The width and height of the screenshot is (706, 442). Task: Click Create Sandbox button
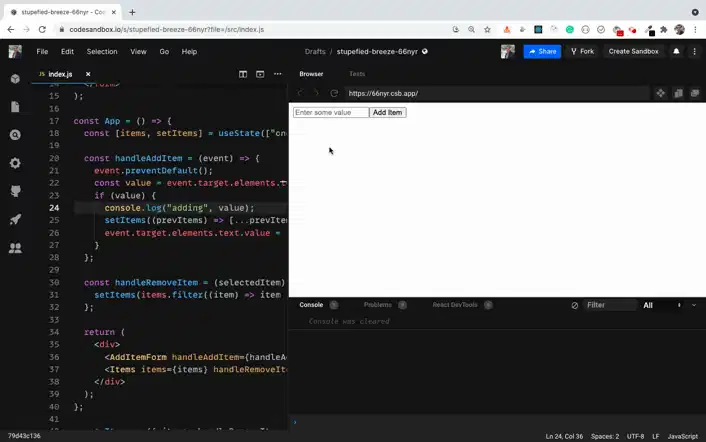click(634, 51)
